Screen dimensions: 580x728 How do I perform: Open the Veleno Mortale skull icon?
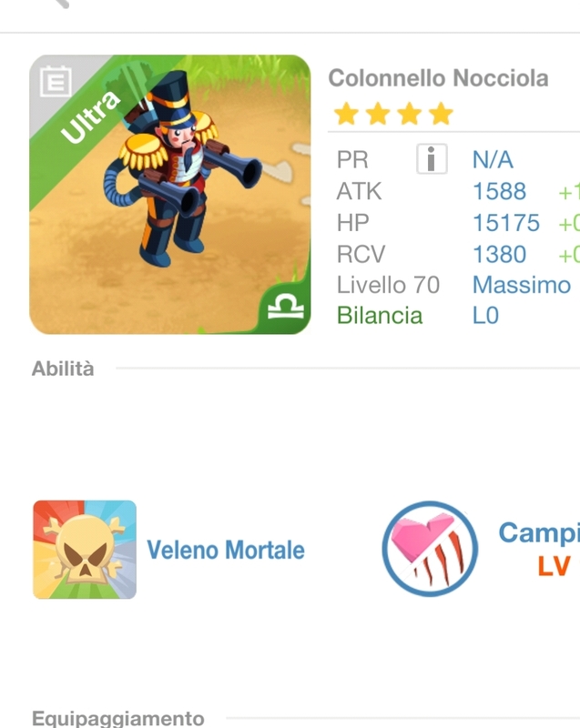tap(85, 550)
